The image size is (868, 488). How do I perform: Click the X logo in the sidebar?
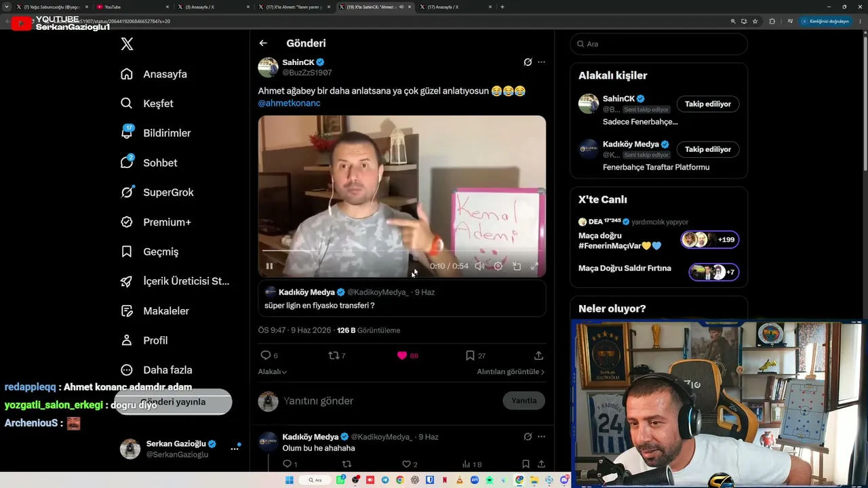[127, 44]
